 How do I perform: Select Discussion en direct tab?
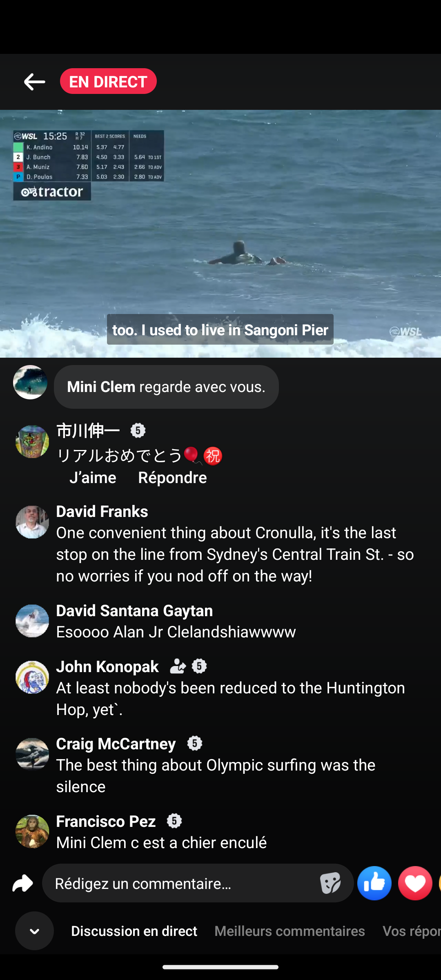tap(134, 931)
